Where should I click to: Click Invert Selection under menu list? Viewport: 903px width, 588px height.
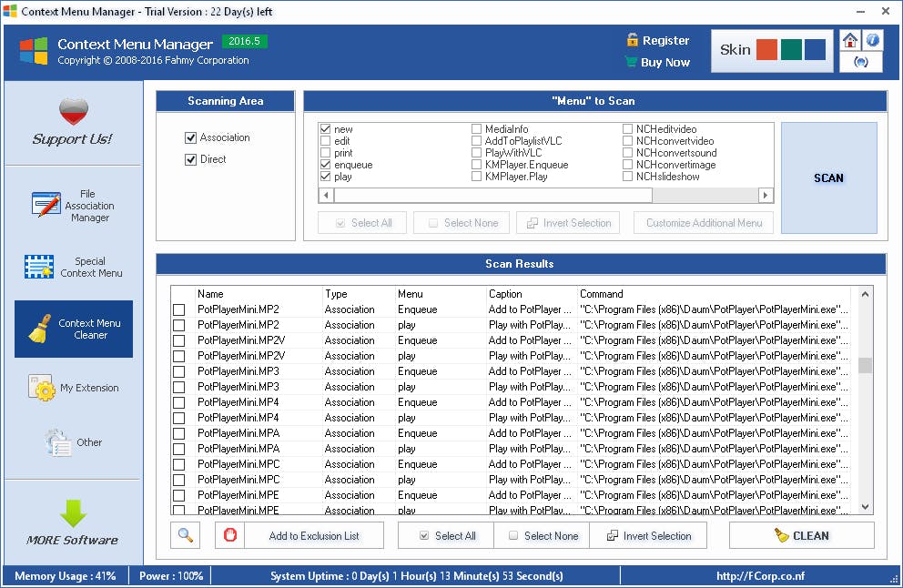coord(568,223)
